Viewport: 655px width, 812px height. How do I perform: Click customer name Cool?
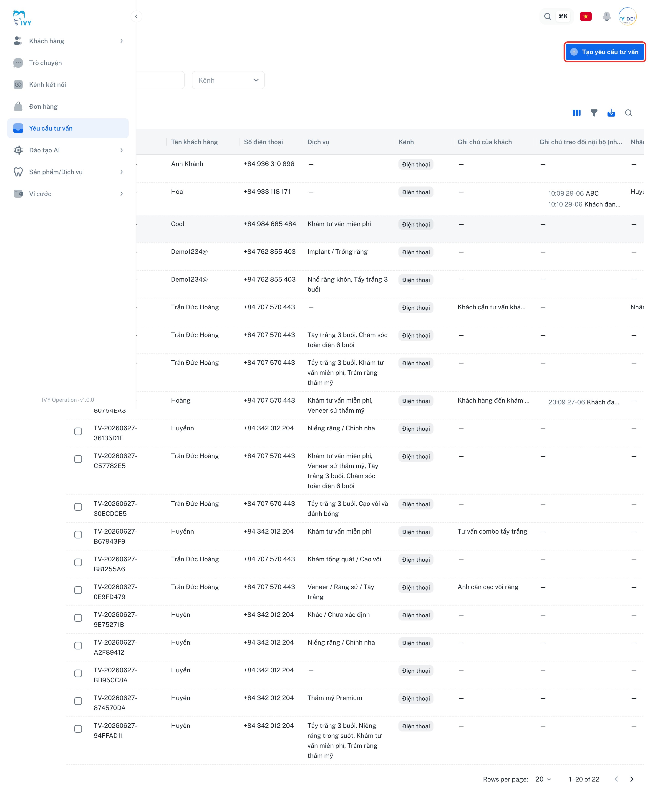(x=177, y=224)
